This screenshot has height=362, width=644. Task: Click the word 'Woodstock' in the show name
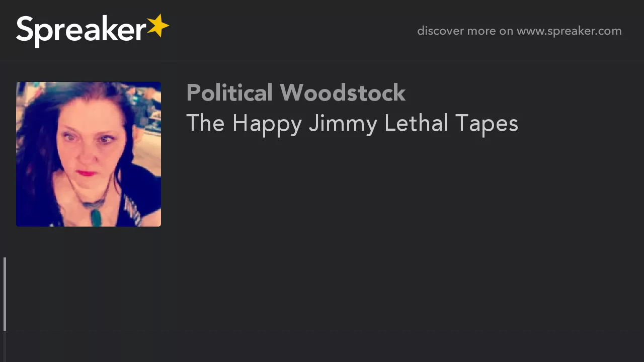coord(343,93)
